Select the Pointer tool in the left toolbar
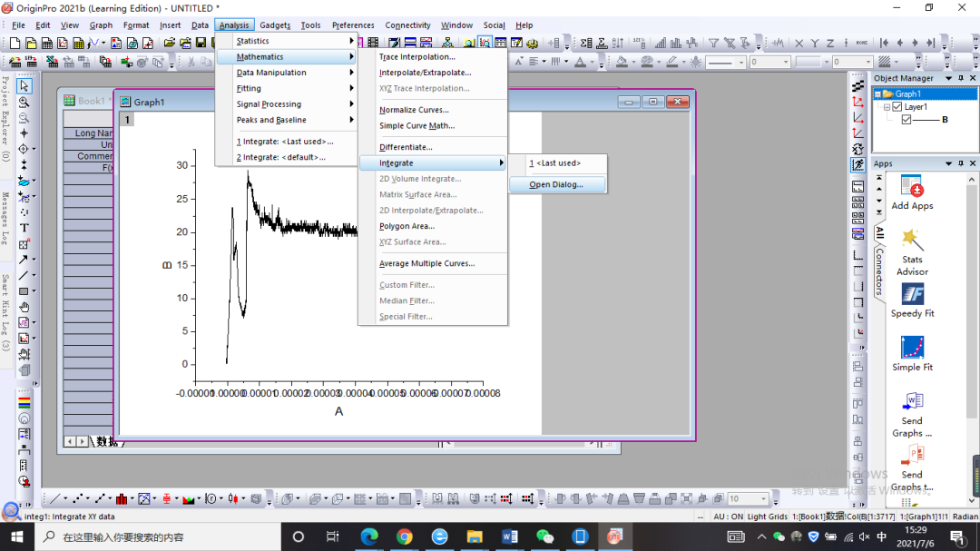Image resolution: width=980 pixels, height=551 pixels. point(24,85)
